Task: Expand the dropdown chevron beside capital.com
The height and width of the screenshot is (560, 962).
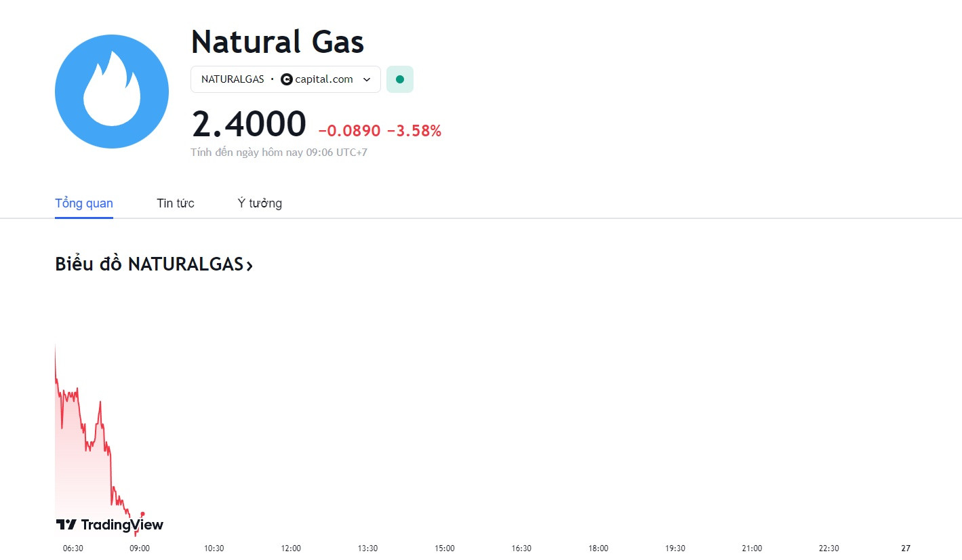Action: (367, 79)
